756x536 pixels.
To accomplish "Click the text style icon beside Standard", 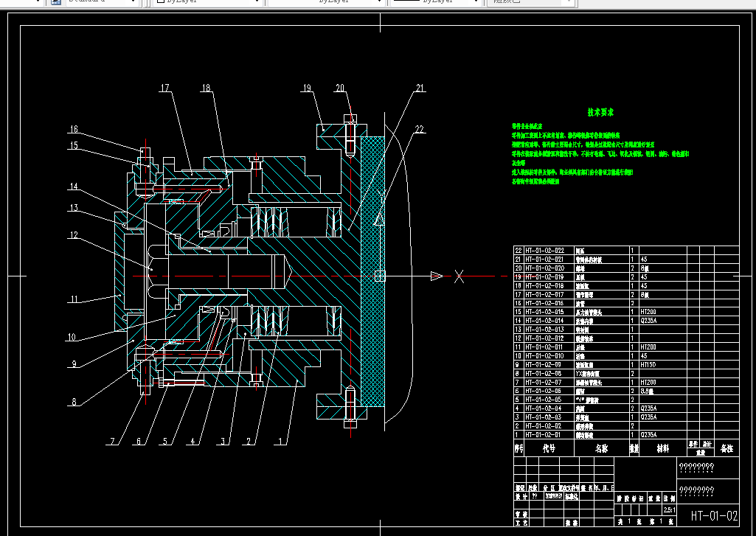I will [x=56, y=2].
